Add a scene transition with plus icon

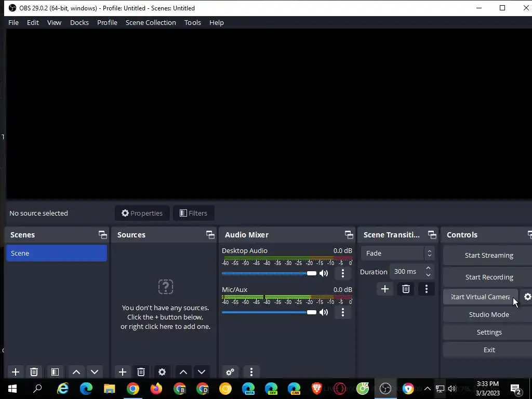tap(385, 289)
